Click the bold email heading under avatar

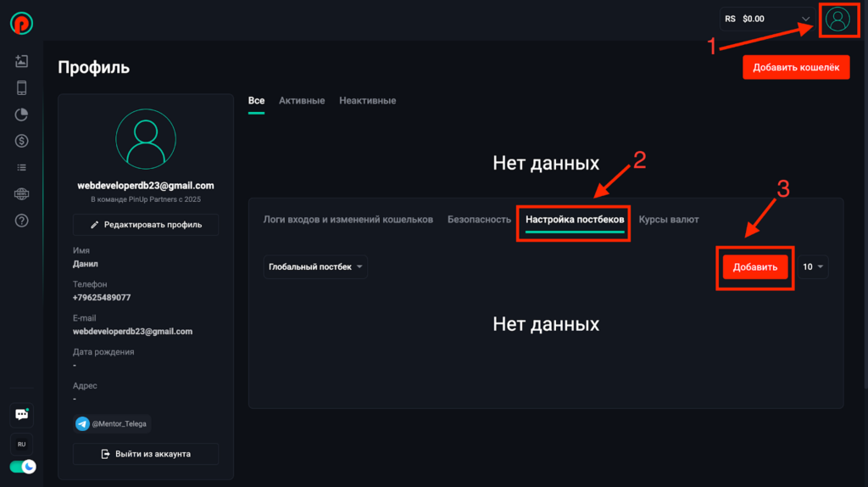point(146,186)
